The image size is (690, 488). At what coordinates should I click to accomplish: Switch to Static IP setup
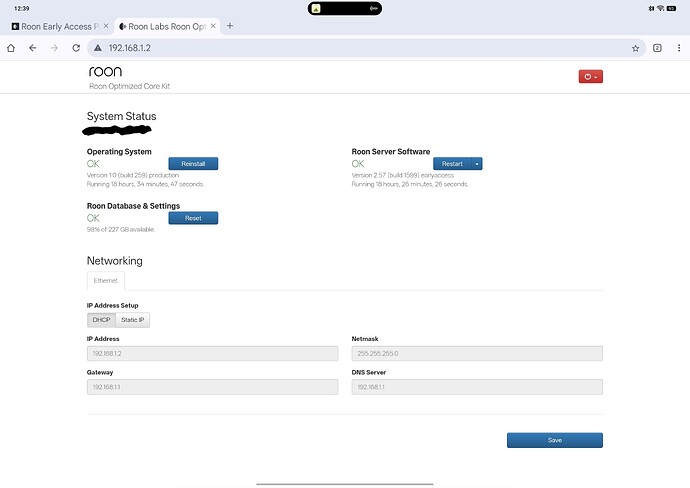pyautogui.click(x=132, y=320)
